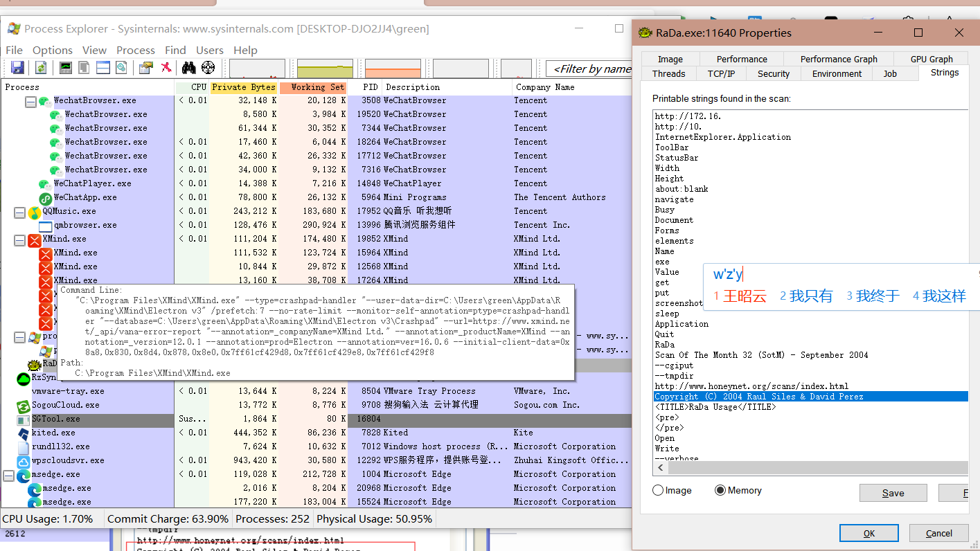Switch to the Threads tab

[x=668, y=73]
